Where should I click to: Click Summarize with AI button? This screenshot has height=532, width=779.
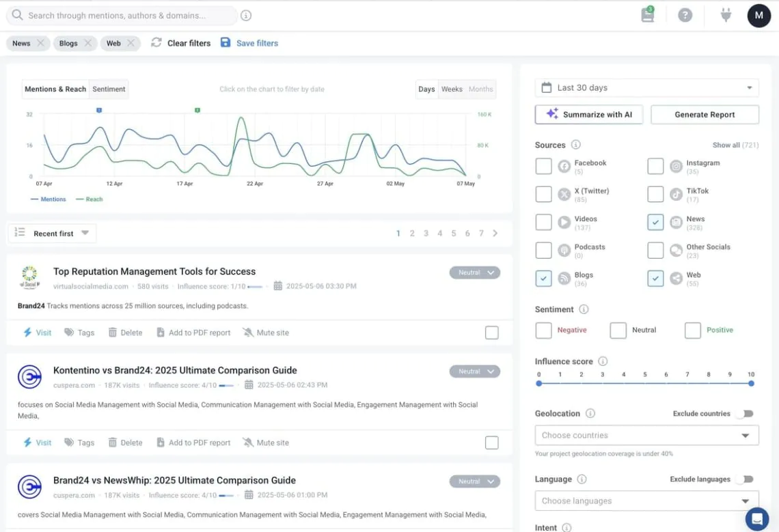[589, 114]
